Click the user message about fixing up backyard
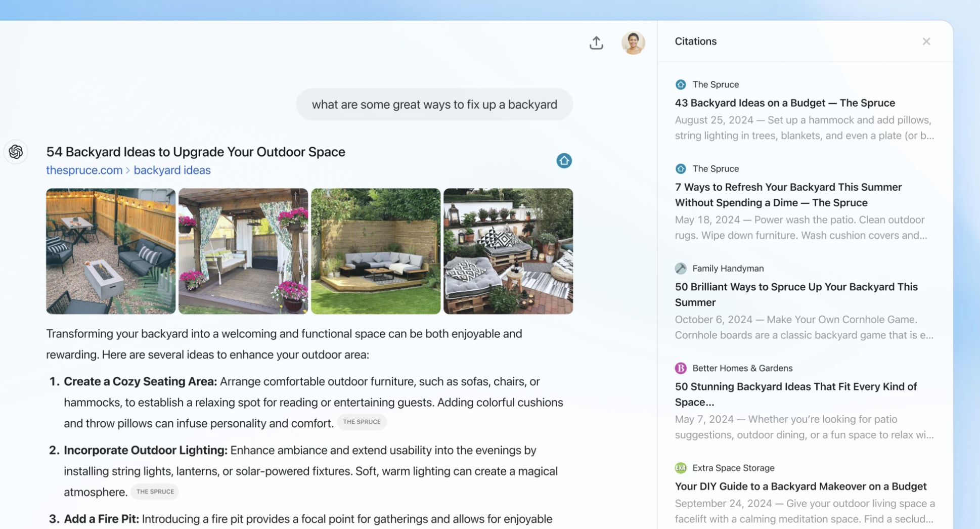 pos(434,105)
